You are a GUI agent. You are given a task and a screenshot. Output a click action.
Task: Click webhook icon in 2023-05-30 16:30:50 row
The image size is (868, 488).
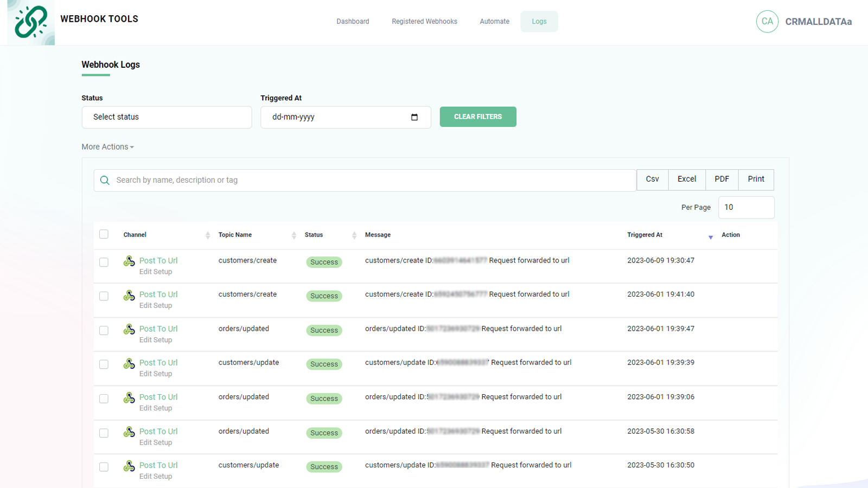pos(129,466)
